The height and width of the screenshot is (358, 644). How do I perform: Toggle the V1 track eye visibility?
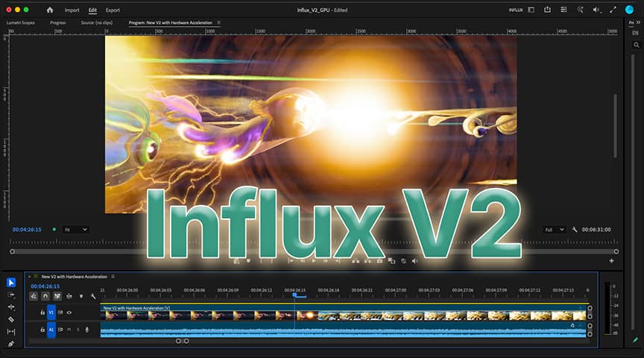(69, 313)
